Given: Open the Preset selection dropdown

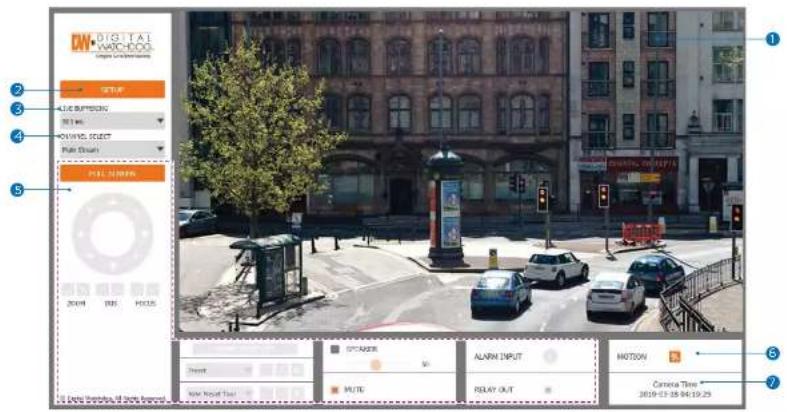Looking at the screenshot, I should click(x=219, y=370).
